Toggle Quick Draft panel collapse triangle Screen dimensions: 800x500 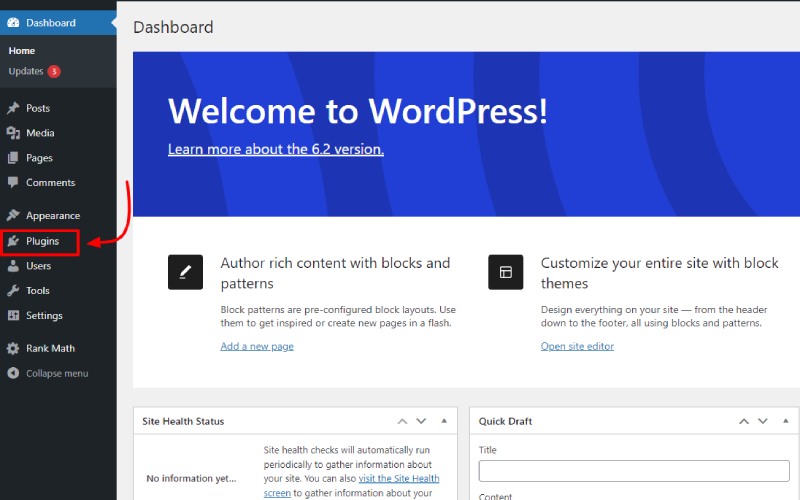(786, 421)
